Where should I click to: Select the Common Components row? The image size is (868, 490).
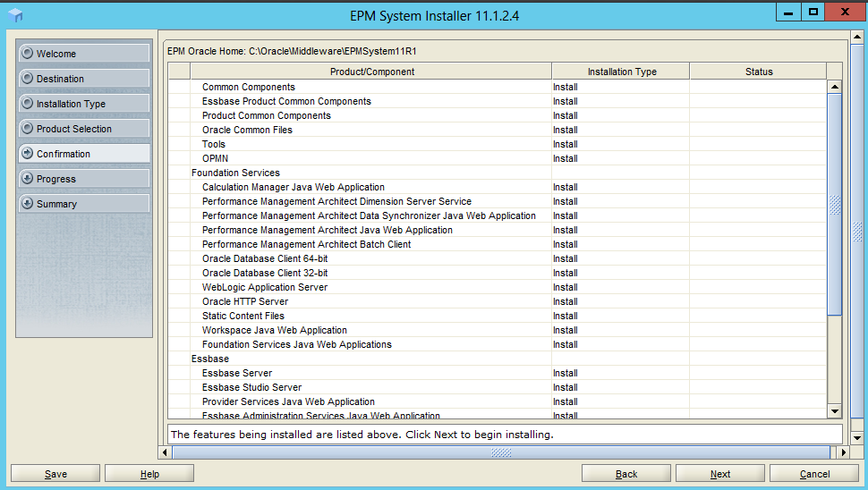click(x=498, y=87)
